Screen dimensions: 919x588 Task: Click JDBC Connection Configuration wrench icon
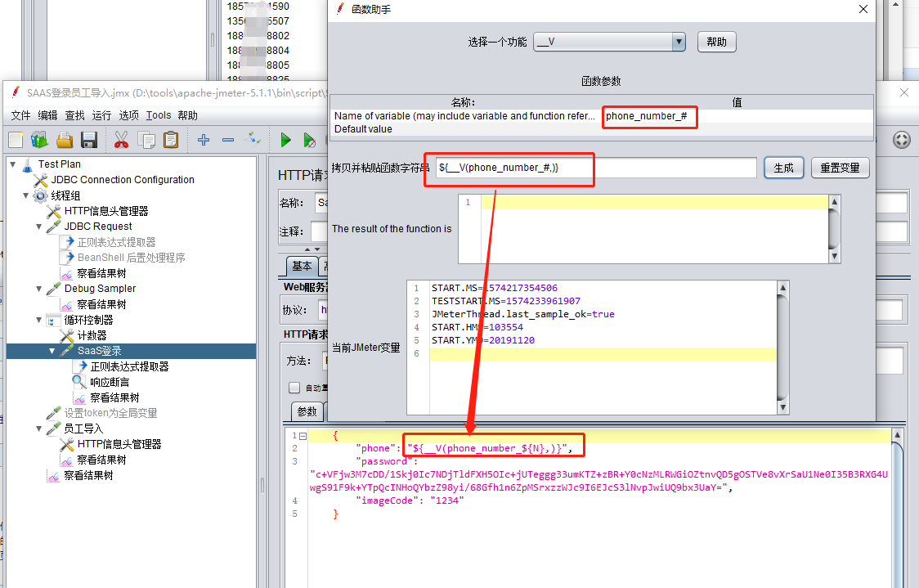click(40, 180)
